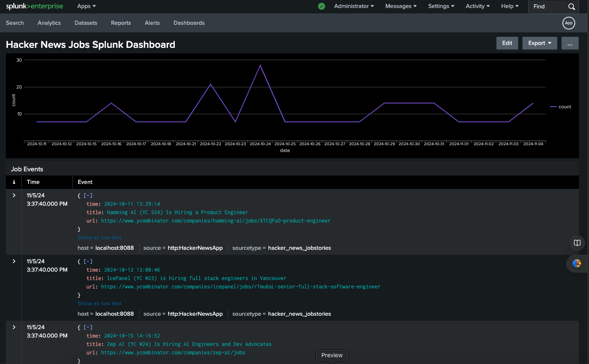Collapse JSON of the IcePanel event
The height and width of the screenshot is (364, 589).
tap(88, 262)
